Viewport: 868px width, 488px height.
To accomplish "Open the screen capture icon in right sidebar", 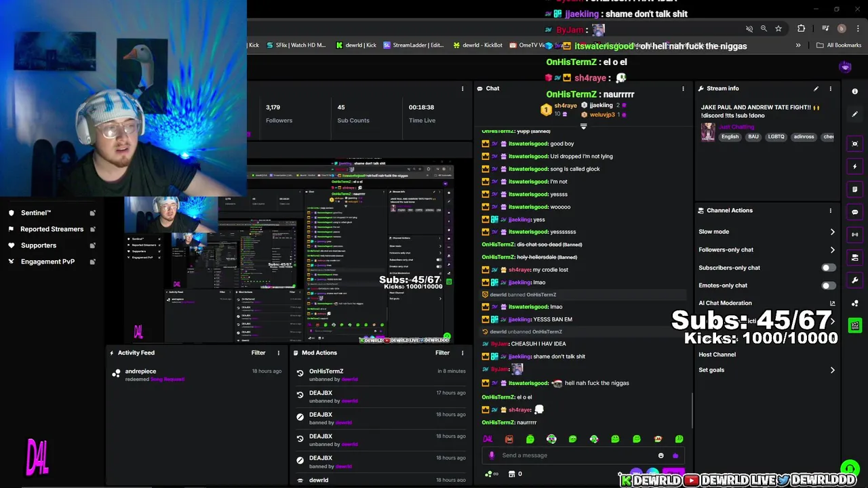I will [854, 144].
